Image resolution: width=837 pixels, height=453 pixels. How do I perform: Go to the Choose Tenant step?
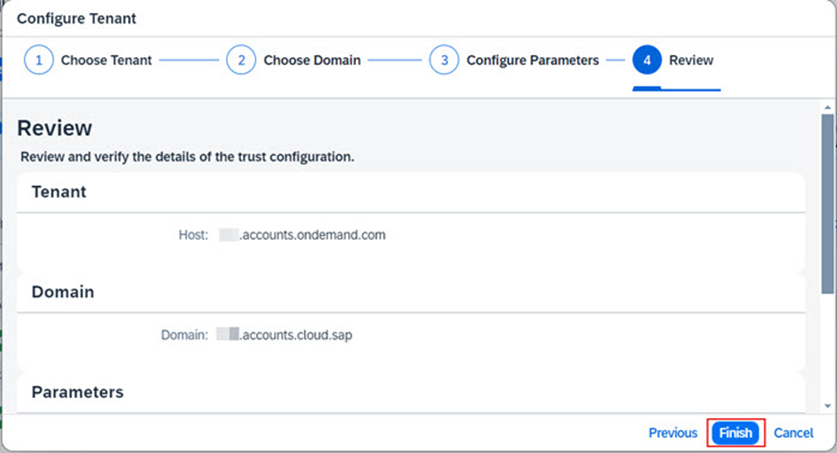pyautogui.click(x=106, y=60)
